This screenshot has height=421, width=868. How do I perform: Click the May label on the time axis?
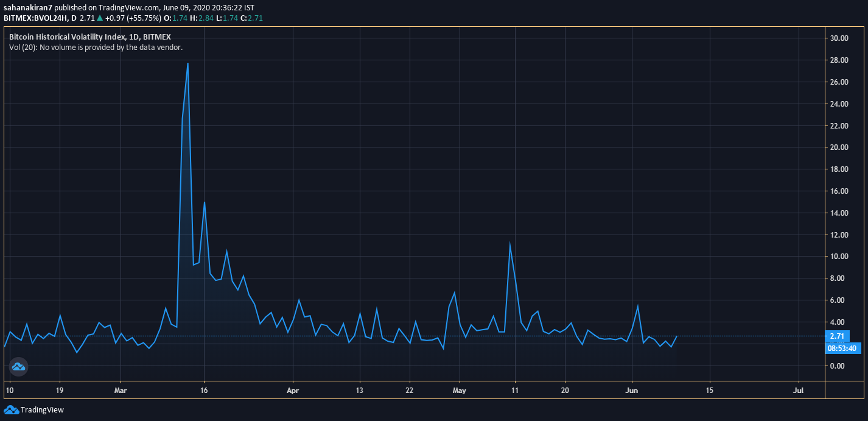pyautogui.click(x=460, y=390)
